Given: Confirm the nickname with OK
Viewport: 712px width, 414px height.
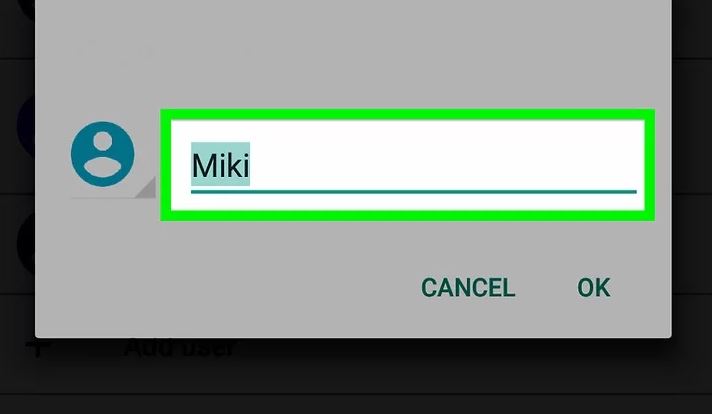Looking at the screenshot, I should (593, 287).
